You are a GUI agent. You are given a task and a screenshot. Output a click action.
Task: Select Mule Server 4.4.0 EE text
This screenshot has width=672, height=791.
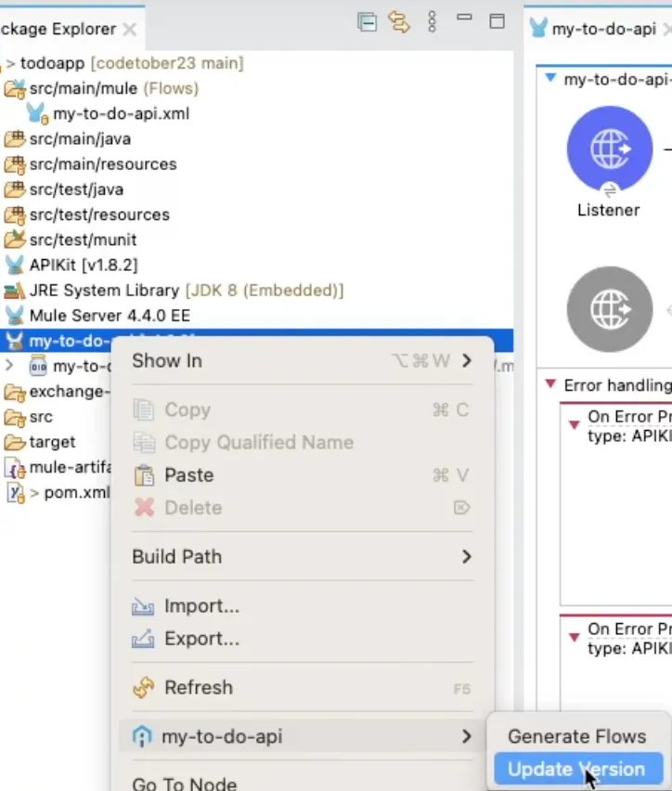click(110, 316)
